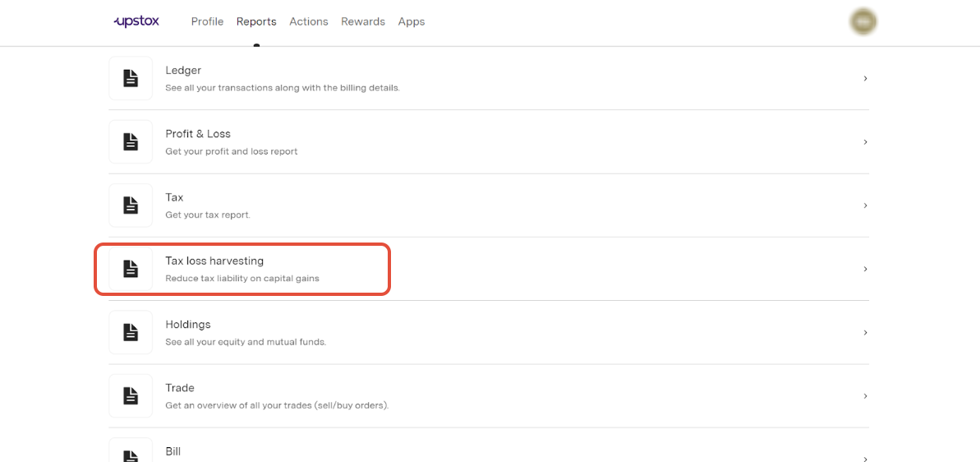Go to the Rewards tab
The width and height of the screenshot is (980, 462).
[x=363, y=21]
